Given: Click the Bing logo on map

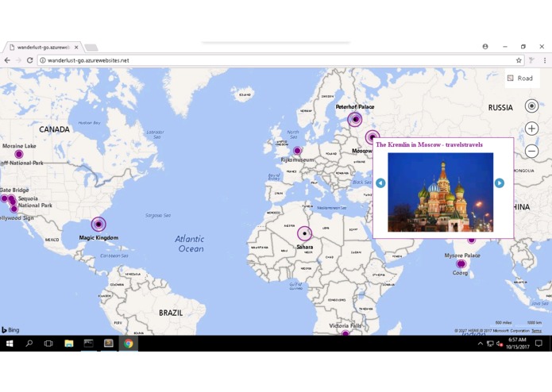Looking at the screenshot, I should (x=10, y=330).
